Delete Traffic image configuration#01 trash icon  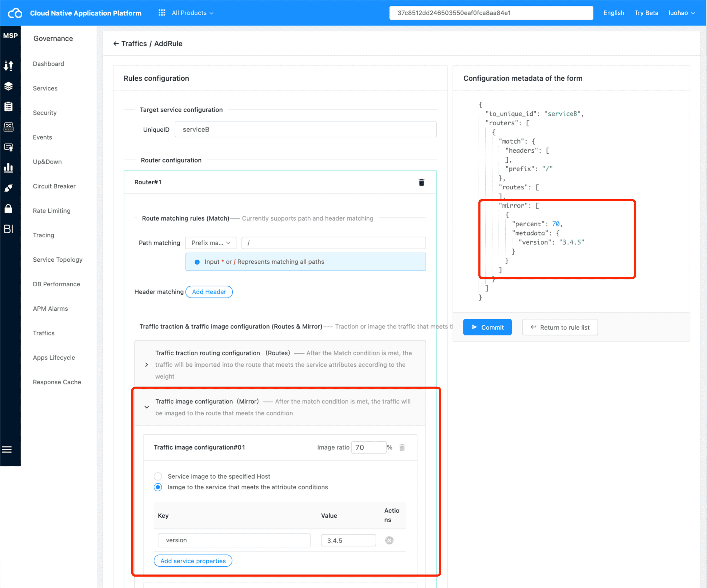[402, 447]
